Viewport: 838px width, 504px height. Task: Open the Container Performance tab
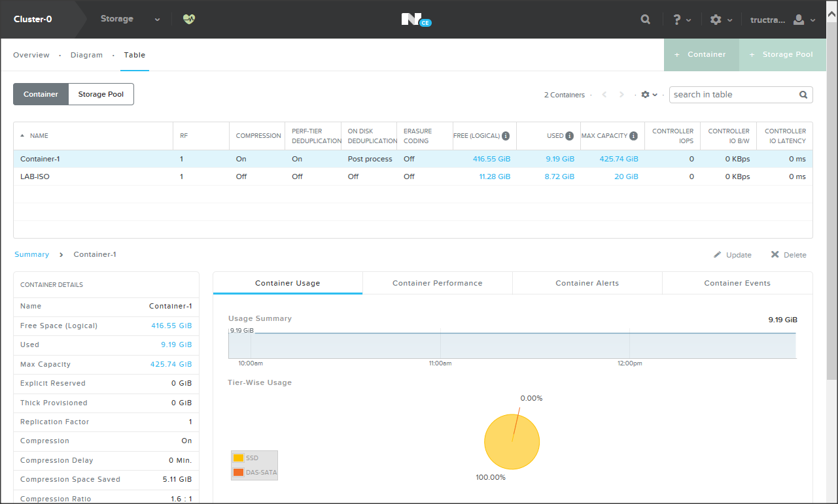pyautogui.click(x=437, y=283)
